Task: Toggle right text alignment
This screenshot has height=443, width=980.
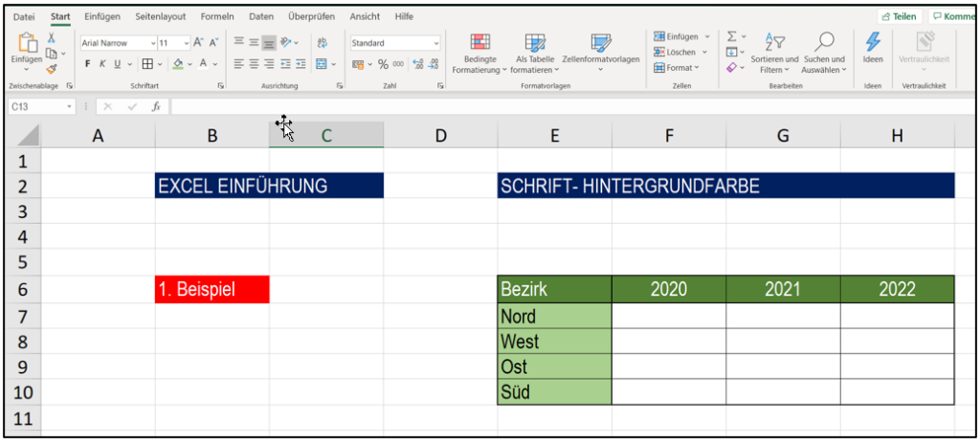Action: pyautogui.click(x=269, y=64)
